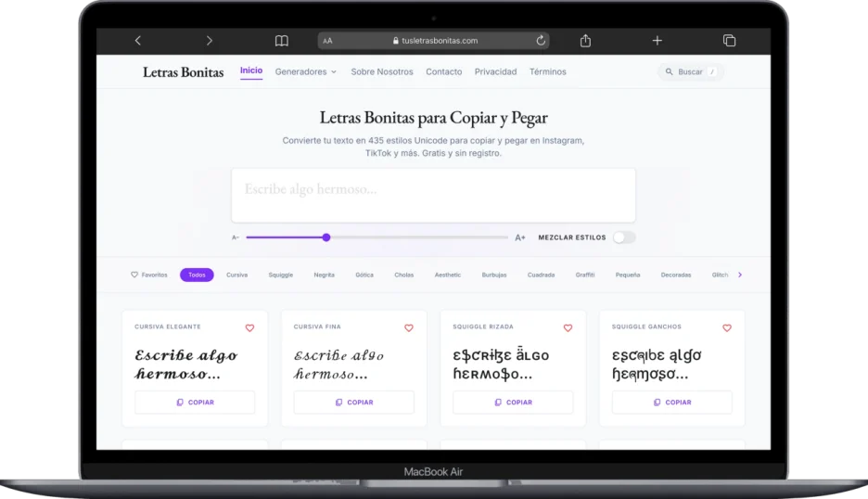The width and height of the screenshot is (868, 499).
Task: Copy the Cursiva Fina text
Action: pos(353,403)
